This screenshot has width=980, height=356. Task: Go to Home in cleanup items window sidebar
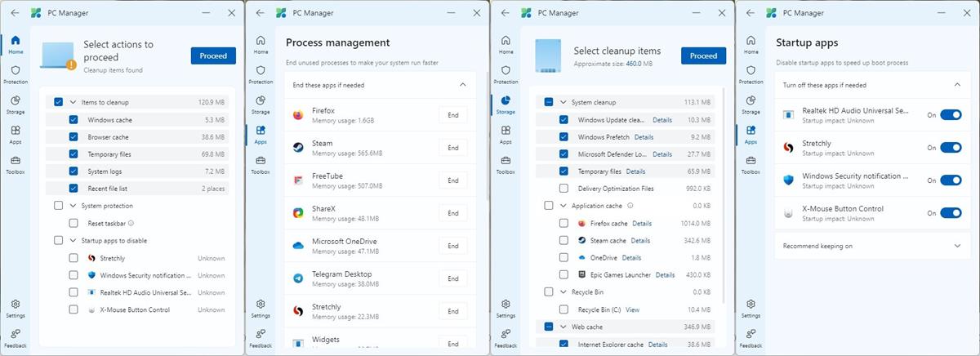(x=506, y=45)
